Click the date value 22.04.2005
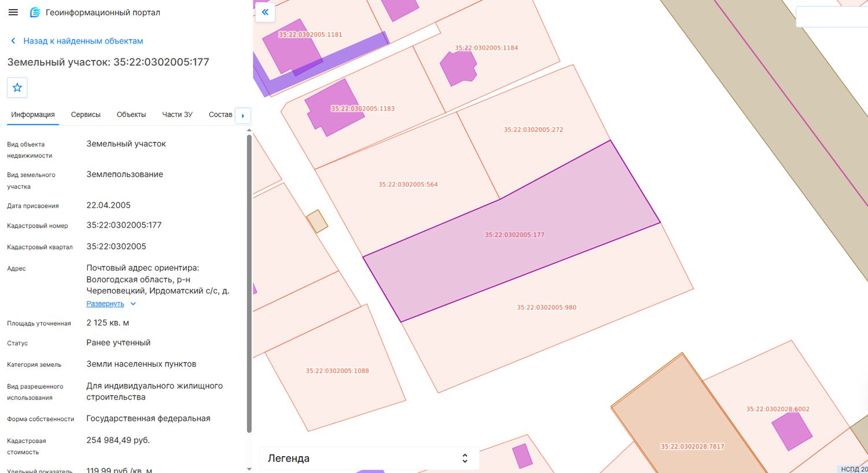 pyautogui.click(x=108, y=206)
